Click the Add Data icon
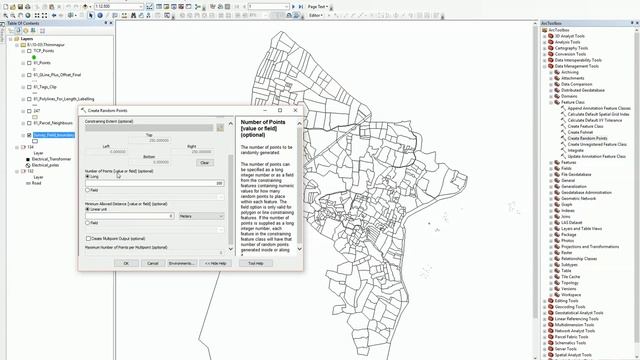Screen dimensions: 640x360 [85, 7]
